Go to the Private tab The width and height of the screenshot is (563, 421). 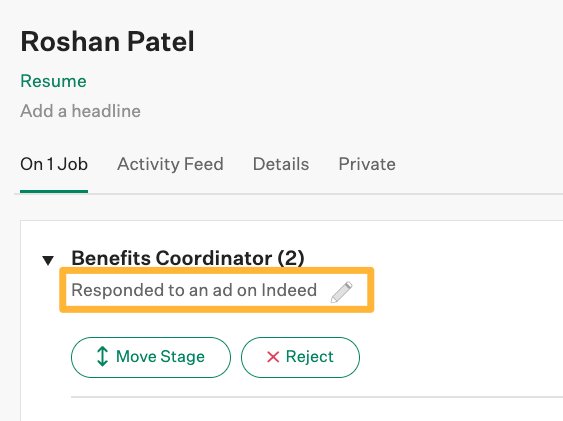coord(367,164)
